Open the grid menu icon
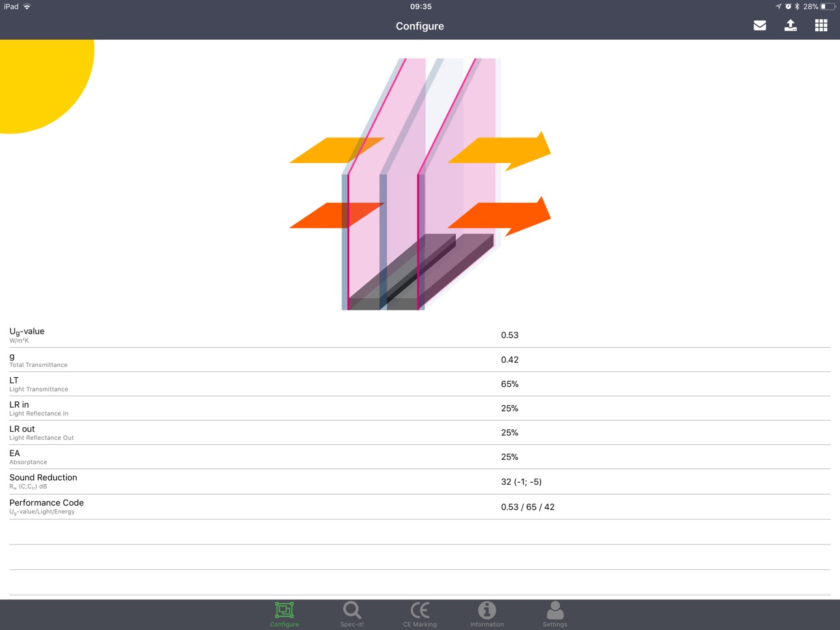 click(821, 25)
